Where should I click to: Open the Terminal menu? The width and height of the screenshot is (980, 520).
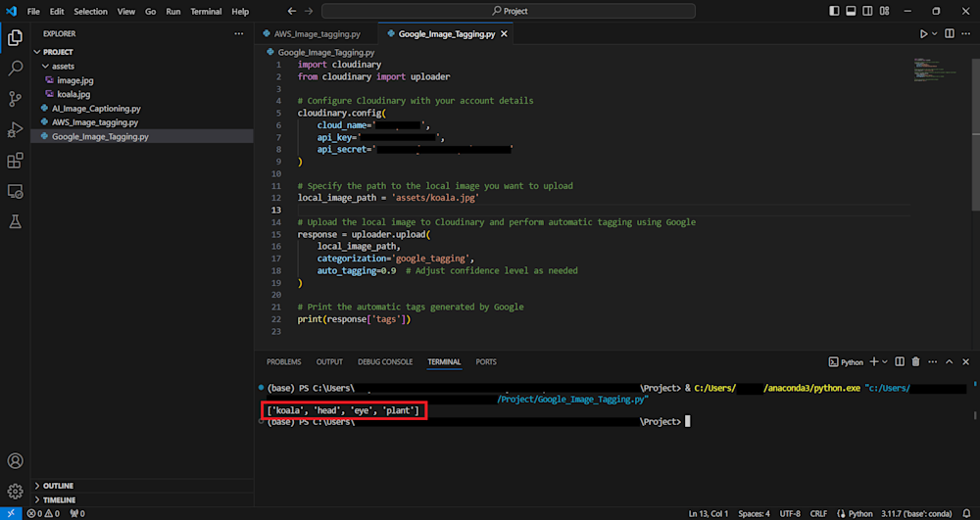206,11
